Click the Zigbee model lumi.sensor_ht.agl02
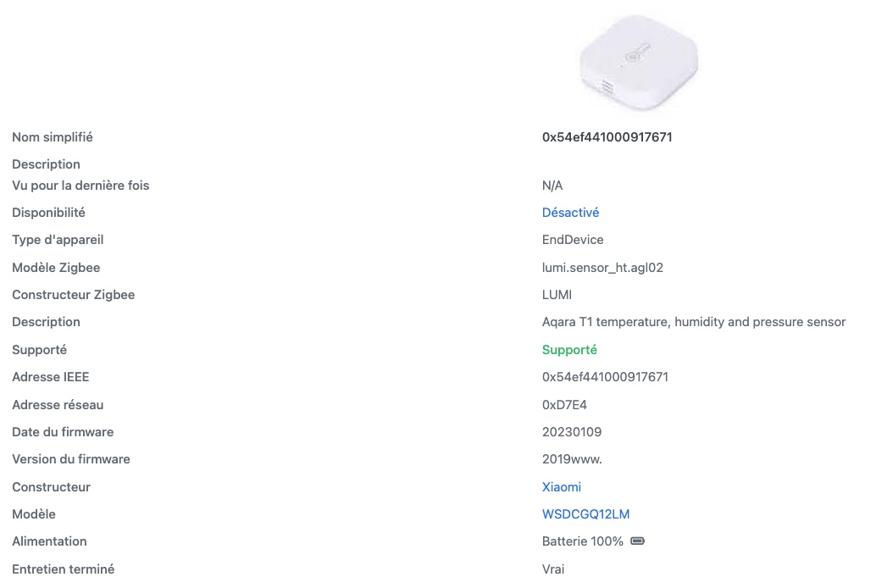This screenshot has height=588, width=876. point(602,268)
